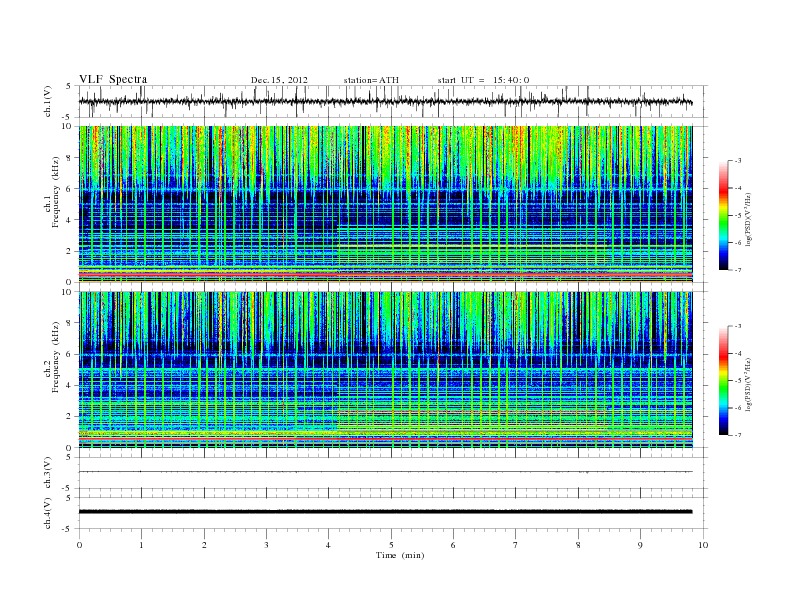Image resolution: width=792 pixels, height=612 pixels.
Task: Click the ch.2 spectrogram color scale bar
Action: pyautogui.click(x=723, y=380)
